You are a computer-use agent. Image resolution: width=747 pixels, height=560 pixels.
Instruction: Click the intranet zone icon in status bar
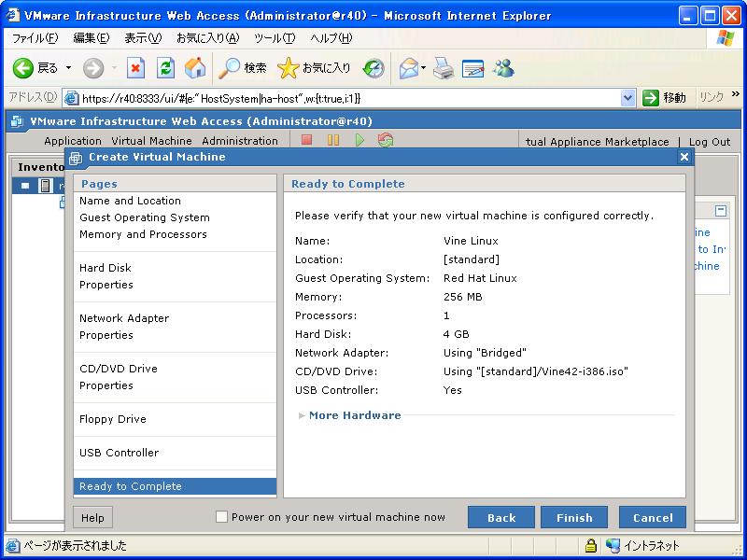[x=613, y=545]
